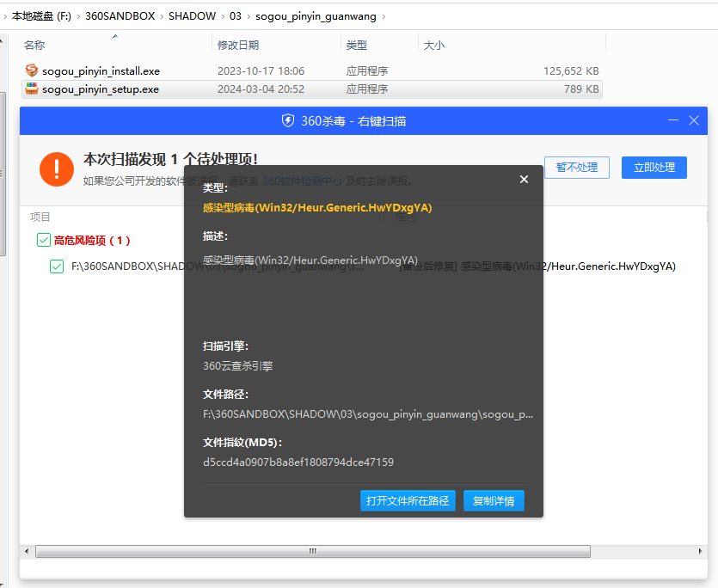Click the orange exclamation warning icon
The height and width of the screenshot is (588, 718).
(57, 169)
